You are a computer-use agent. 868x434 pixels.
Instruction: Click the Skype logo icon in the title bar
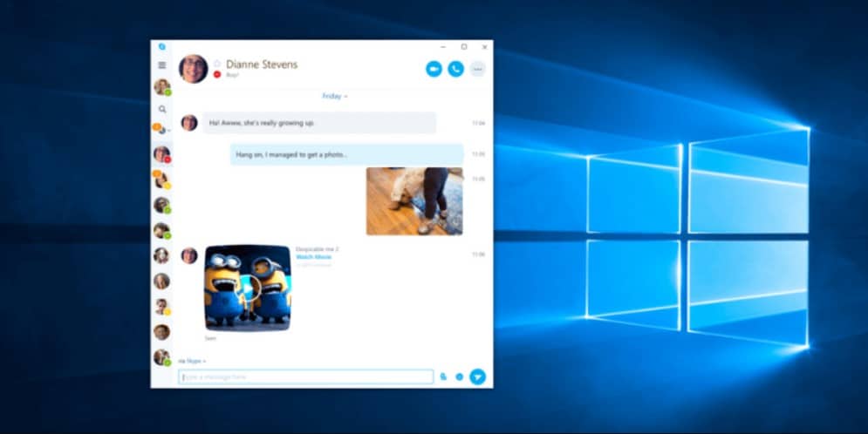click(x=161, y=47)
